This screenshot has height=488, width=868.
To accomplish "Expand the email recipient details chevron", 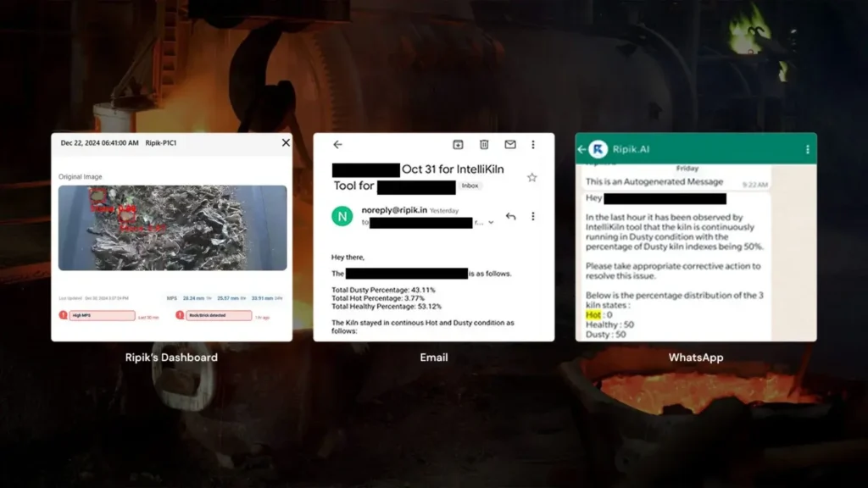I will pyautogui.click(x=490, y=223).
